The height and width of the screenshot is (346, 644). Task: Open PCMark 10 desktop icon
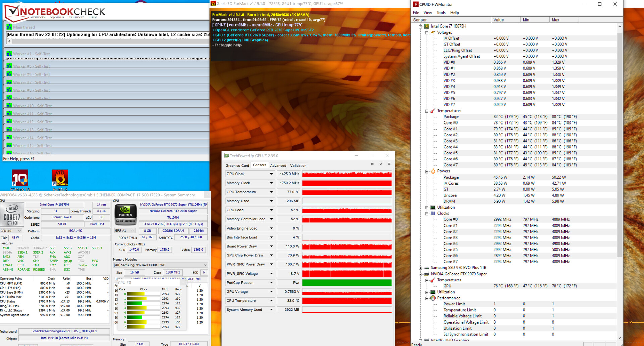tap(20, 180)
